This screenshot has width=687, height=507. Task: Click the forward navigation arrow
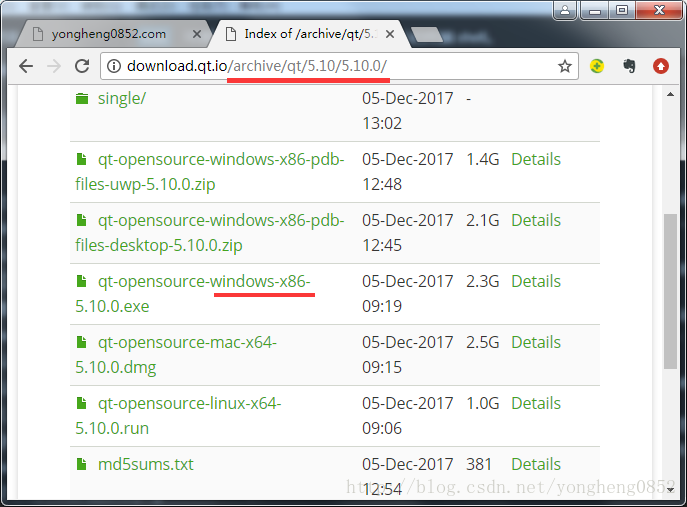click(x=54, y=66)
